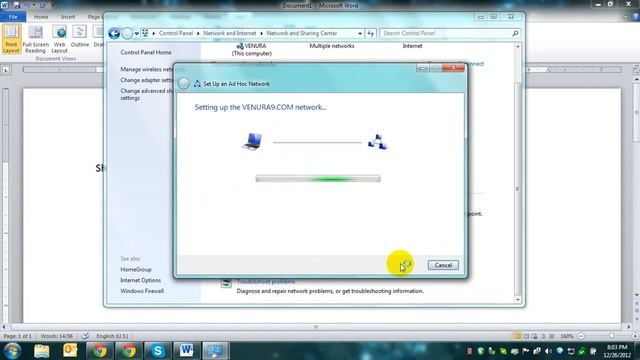Viewport: 640px width, 360px height.
Task: Open Outlook from the taskbar
Action: pyautogui.click(x=70, y=351)
